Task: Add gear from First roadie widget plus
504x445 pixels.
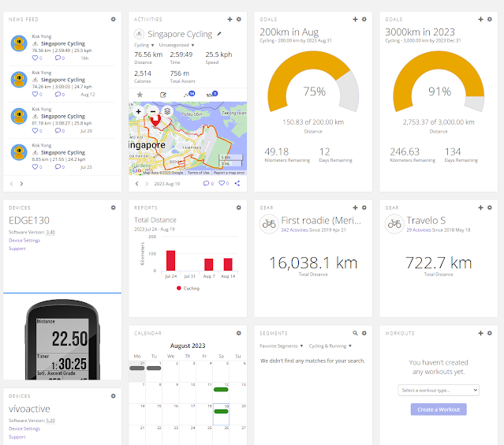Action: coord(355,208)
